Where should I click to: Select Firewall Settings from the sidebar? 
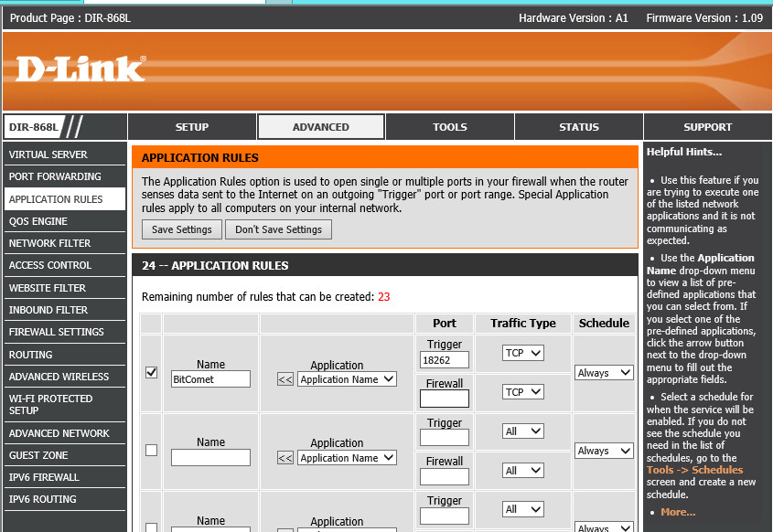click(x=57, y=332)
